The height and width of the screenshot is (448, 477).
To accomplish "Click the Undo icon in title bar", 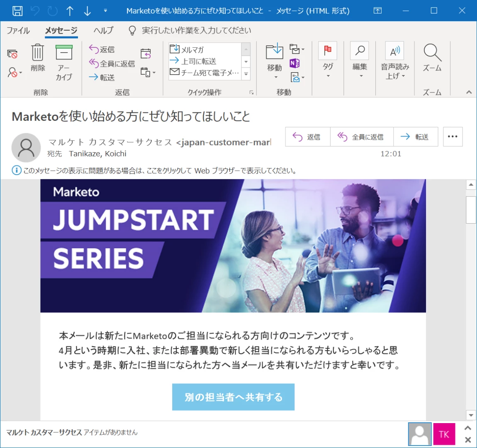I will coord(35,11).
